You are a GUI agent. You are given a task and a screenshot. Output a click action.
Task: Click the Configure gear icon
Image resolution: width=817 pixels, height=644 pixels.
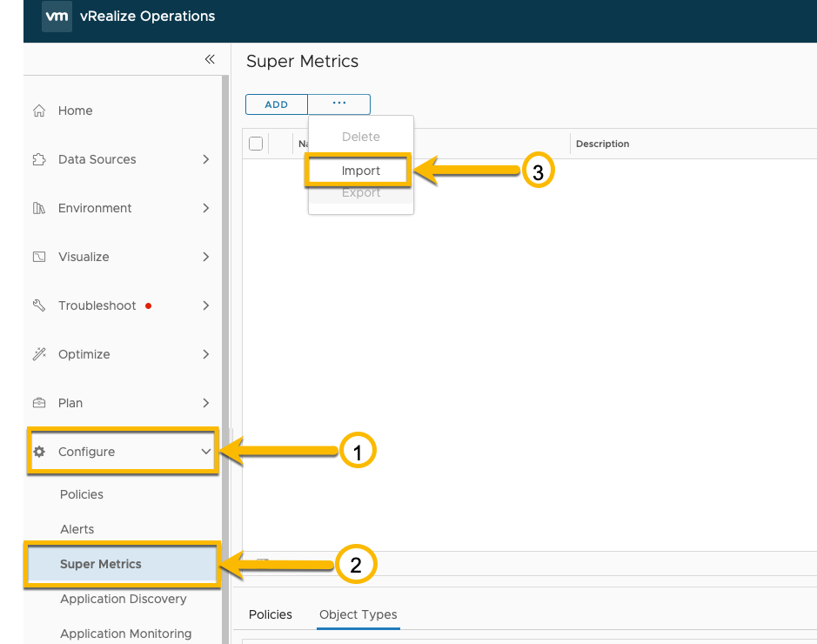[x=39, y=452]
